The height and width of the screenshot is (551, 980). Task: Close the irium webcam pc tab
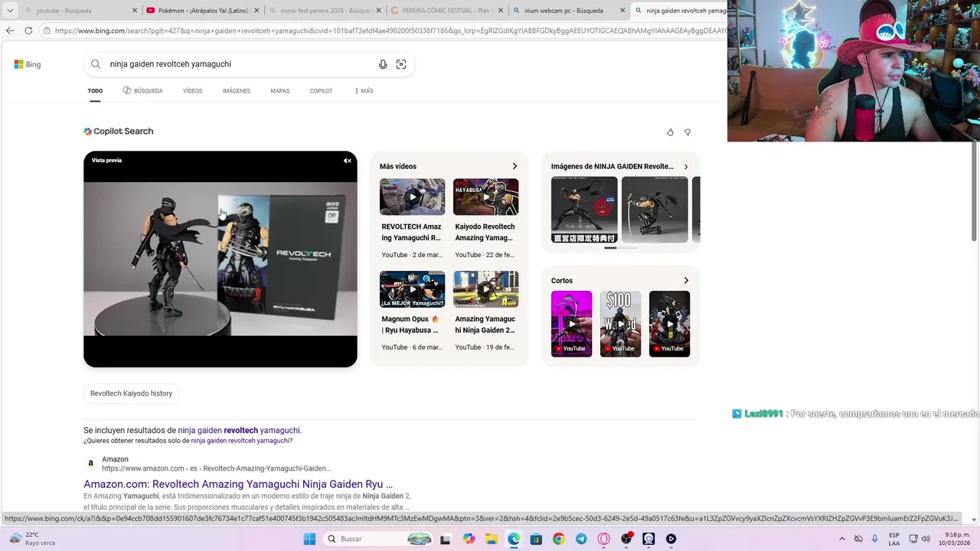click(622, 11)
